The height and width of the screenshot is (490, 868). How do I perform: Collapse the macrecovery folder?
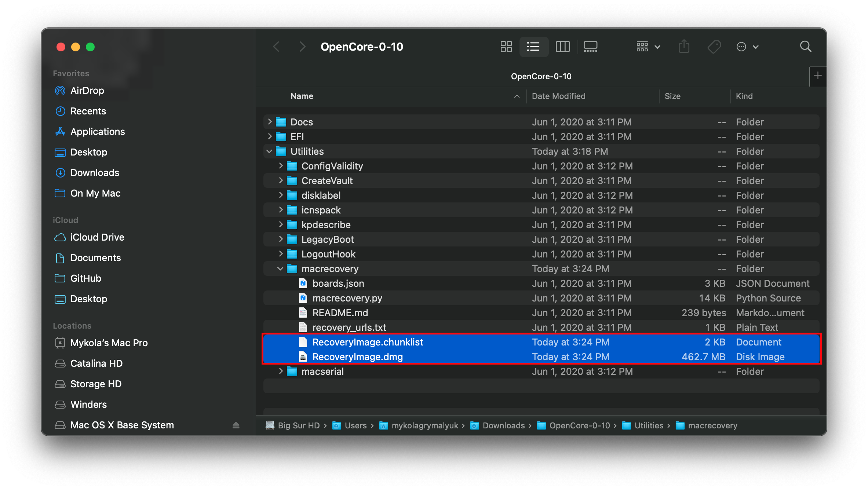(x=280, y=269)
